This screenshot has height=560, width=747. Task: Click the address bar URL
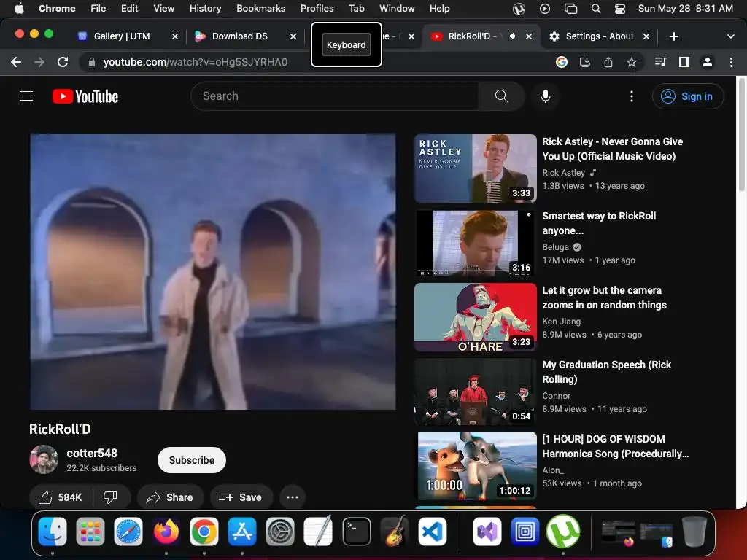(x=196, y=62)
